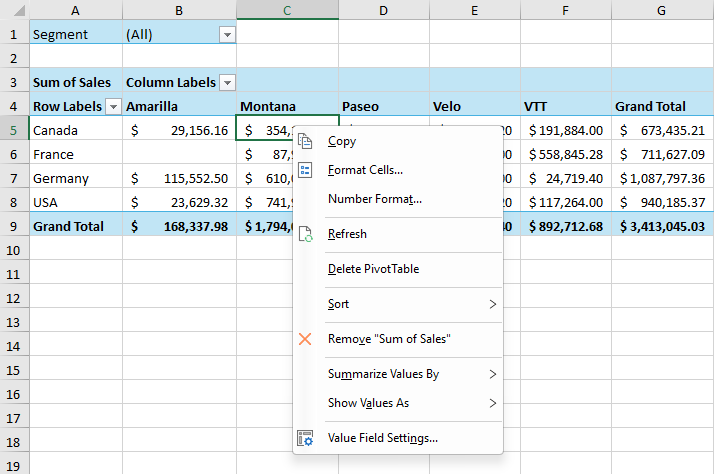
Task: Click cell with $191,884.00
Action: coord(566,131)
